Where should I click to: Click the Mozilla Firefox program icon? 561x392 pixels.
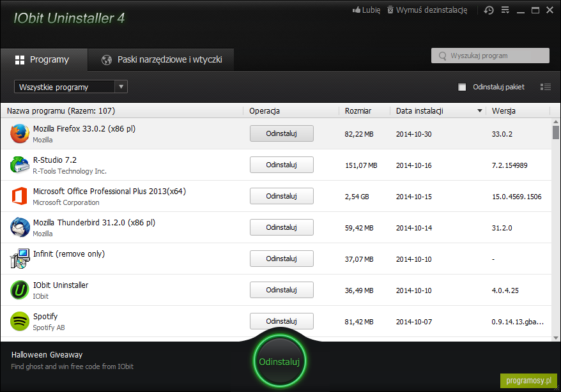[x=20, y=133]
